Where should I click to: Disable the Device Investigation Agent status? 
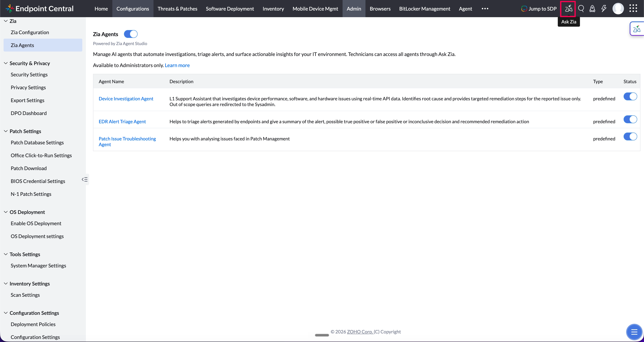[630, 96]
